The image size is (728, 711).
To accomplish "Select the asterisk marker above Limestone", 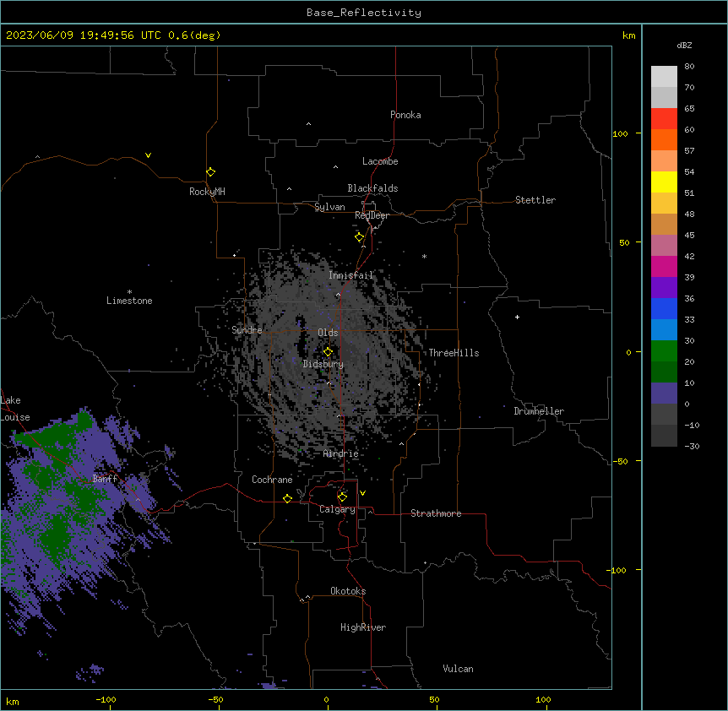I will [x=129, y=291].
